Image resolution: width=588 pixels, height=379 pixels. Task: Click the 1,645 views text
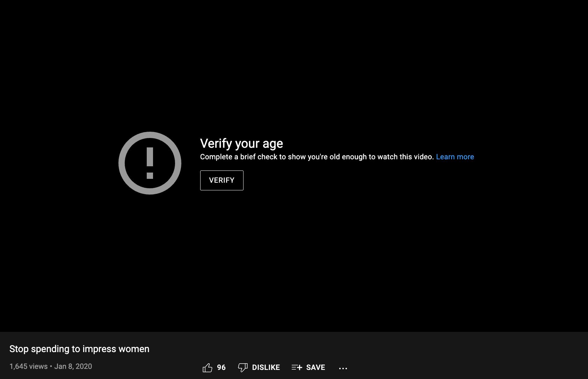click(28, 366)
